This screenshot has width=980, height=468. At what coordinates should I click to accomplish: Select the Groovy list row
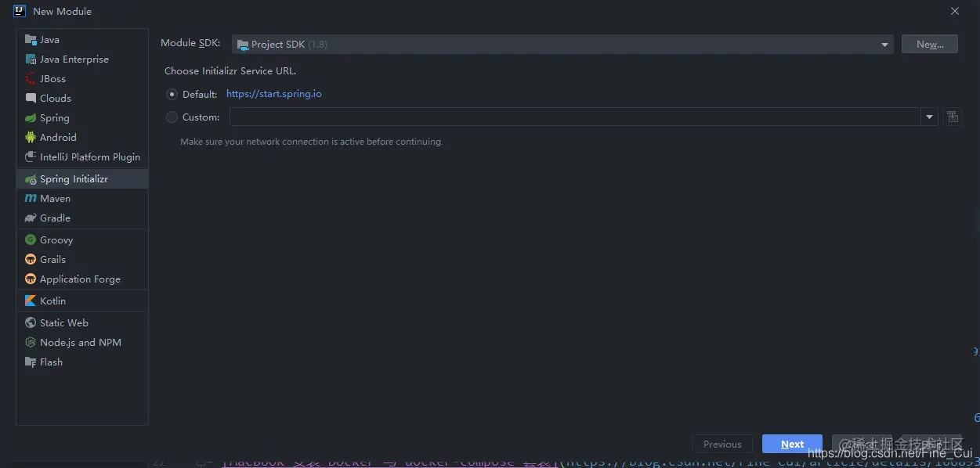(x=82, y=240)
